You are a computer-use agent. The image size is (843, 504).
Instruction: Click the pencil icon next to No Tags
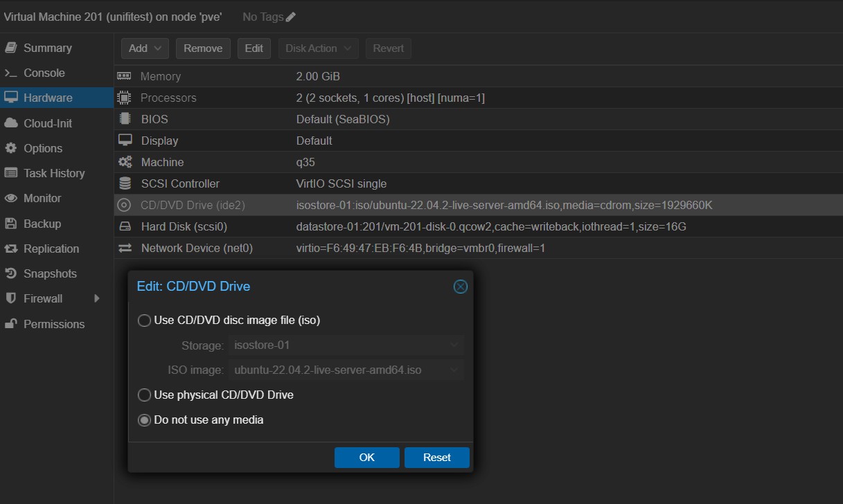click(291, 17)
